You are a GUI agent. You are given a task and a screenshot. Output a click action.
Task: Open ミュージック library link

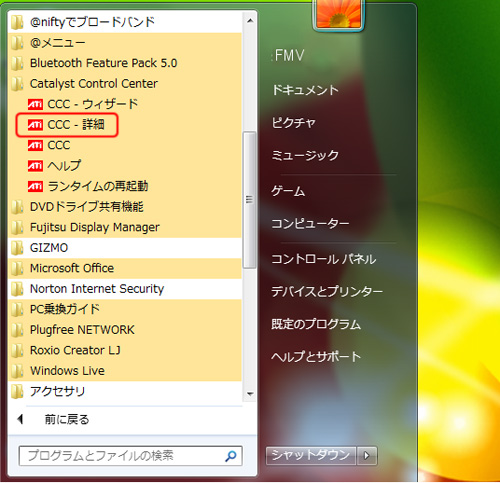pyautogui.click(x=305, y=155)
